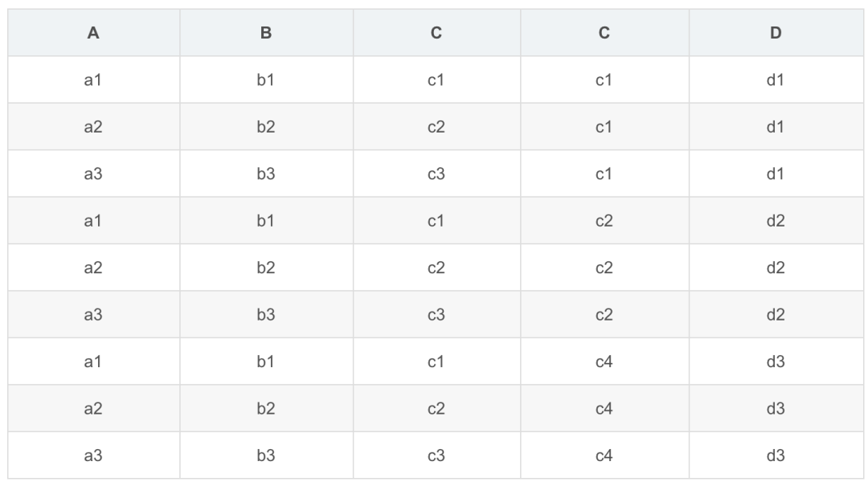This screenshot has height=490, width=868.
Task: Click a2 in the row ending d3
Action: click(93, 409)
